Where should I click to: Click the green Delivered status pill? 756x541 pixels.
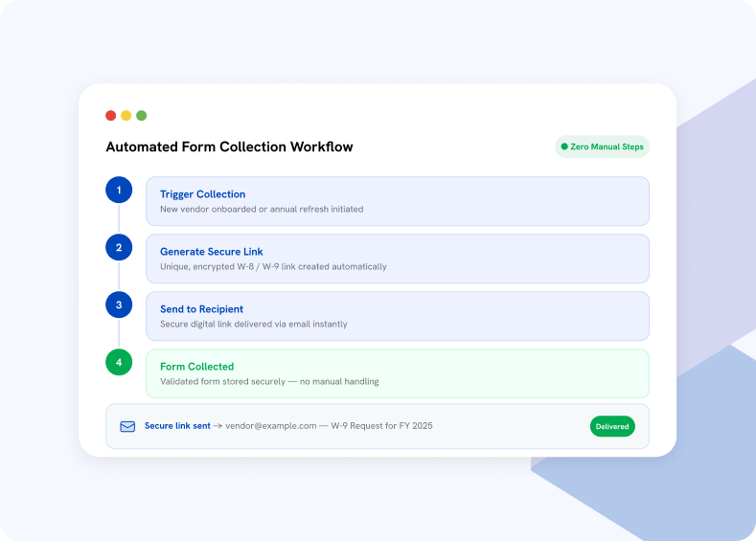(x=612, y=426)
